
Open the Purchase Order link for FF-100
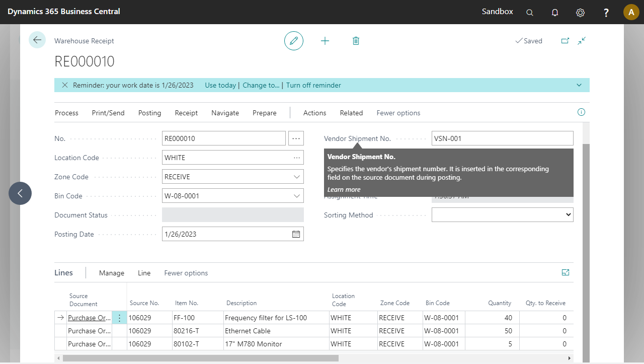click(x=90, y=318)
